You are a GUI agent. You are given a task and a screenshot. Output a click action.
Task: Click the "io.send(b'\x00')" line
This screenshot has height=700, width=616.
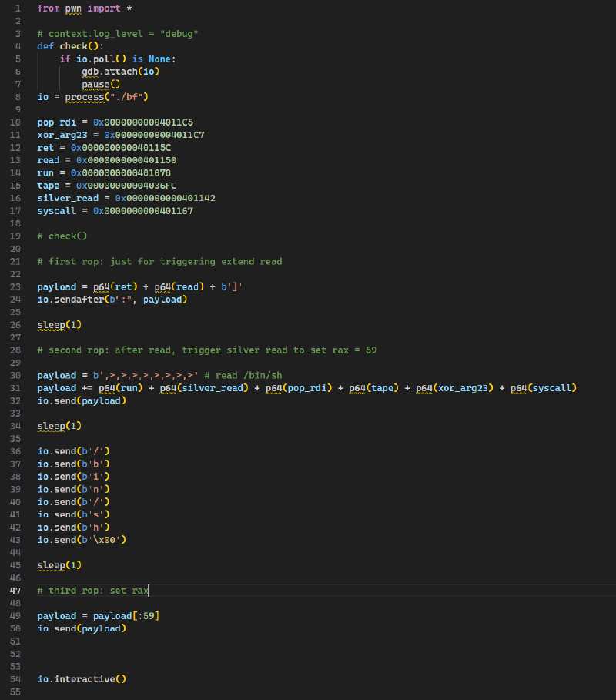(82, 540)
